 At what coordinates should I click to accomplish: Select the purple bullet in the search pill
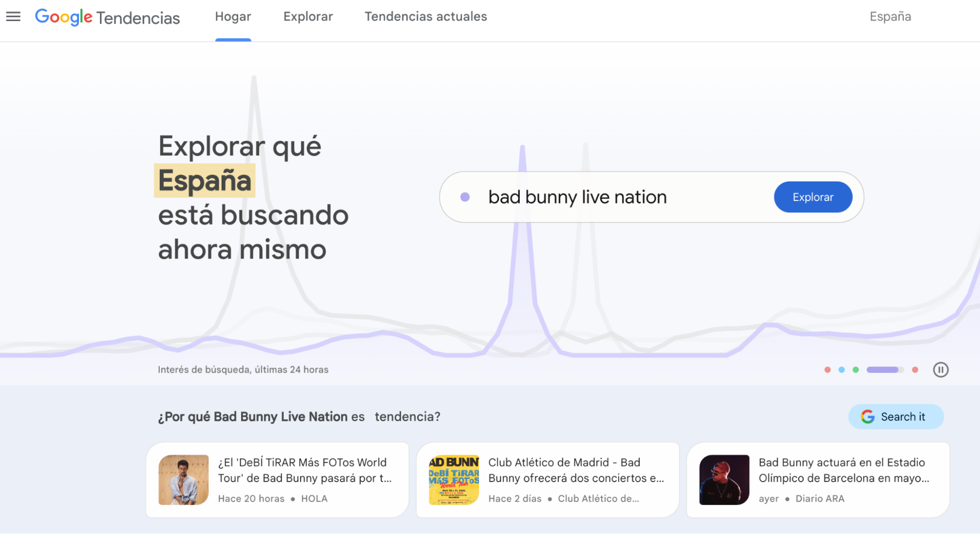[465, 197]
